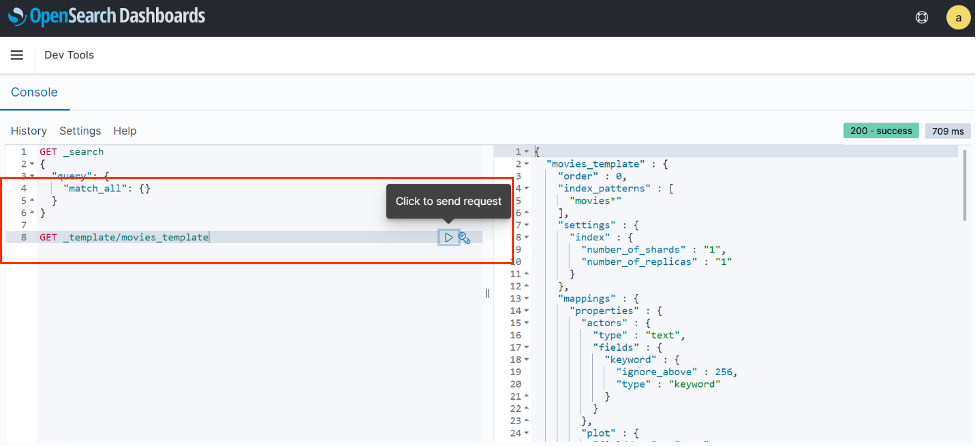This screenshot has width=977, height=447.
Task: Click the 709 ms response time badge
Action: click(x=948, y=131)
